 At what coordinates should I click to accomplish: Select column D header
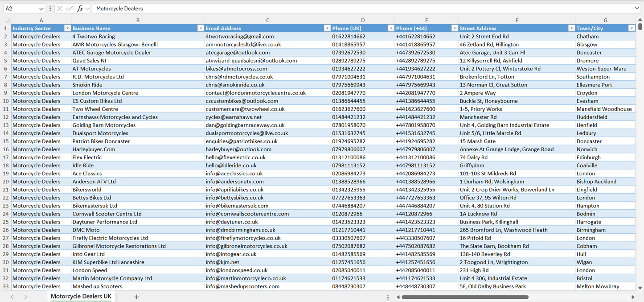click(x=363, y=21)
